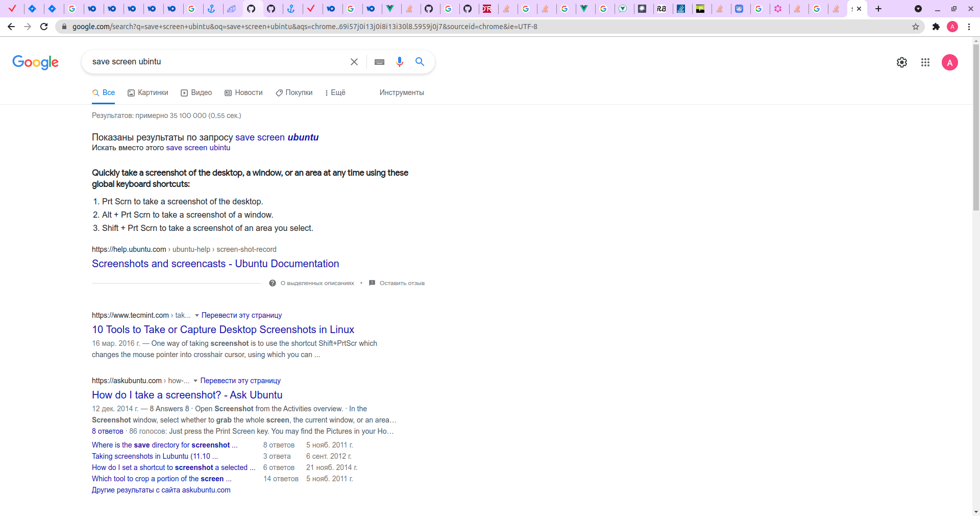Screen dimensions: 980x516
Task: Click the help.ubuntu.com breadcrumb URL
Action: tap(184, 249)
